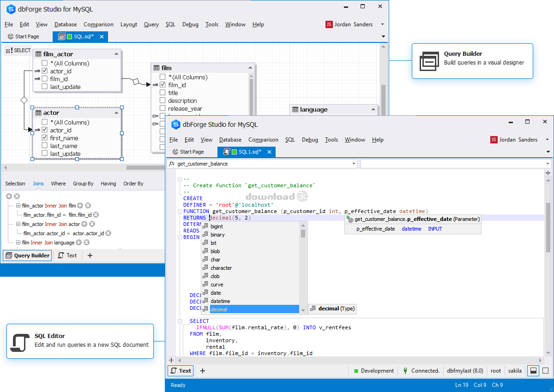Delete the film_actor.film_id = film.film_id condition

(96, 215)
